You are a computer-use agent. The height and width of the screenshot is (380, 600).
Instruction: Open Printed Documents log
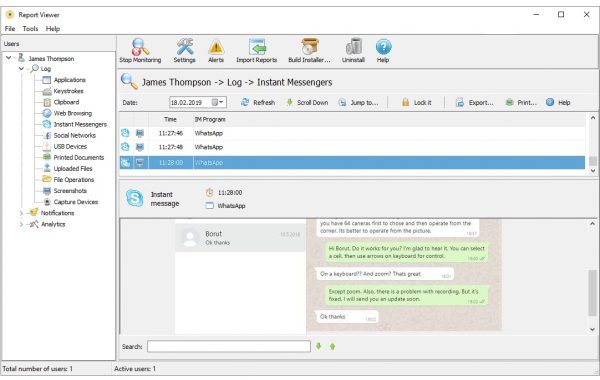click(78, 158)
